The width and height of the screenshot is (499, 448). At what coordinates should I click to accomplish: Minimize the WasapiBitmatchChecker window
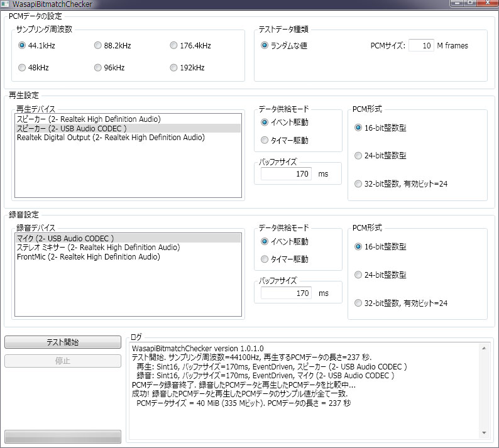[x=458, y=3]
